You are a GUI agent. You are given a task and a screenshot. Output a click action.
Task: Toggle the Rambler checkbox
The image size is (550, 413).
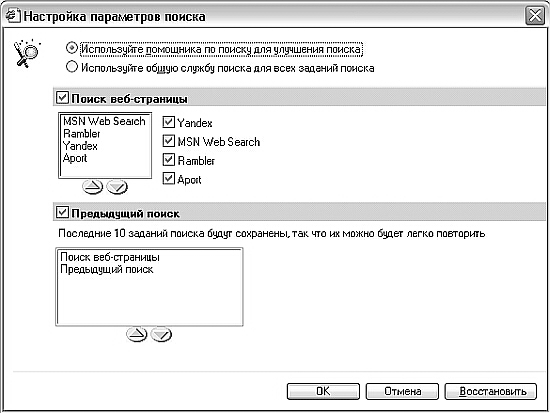(169, 160)
